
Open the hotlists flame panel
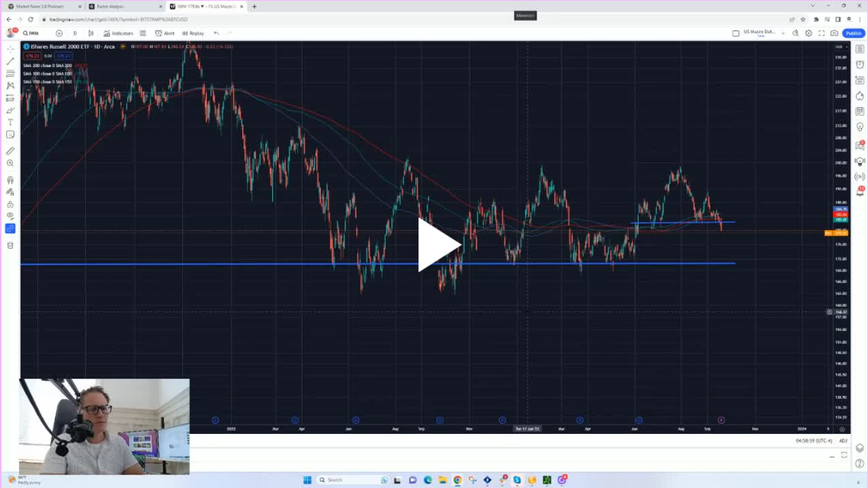point(860,96)
